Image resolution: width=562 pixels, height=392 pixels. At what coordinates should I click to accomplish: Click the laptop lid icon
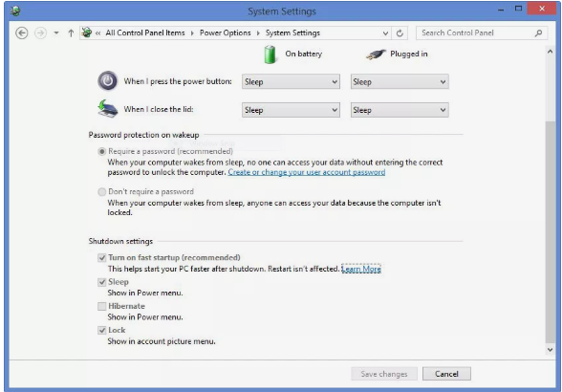coord(107,109)
